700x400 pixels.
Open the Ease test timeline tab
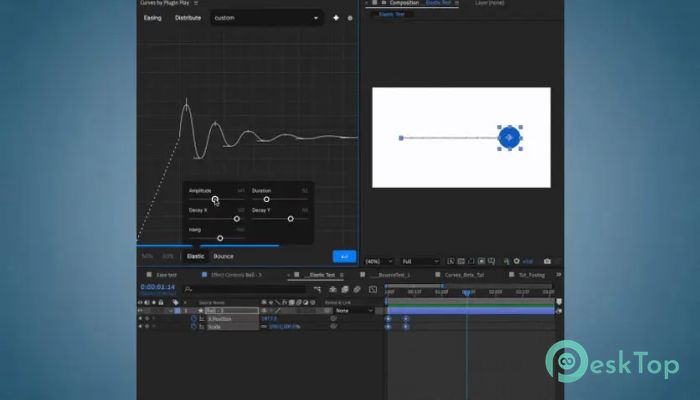[x=166, y=275]
